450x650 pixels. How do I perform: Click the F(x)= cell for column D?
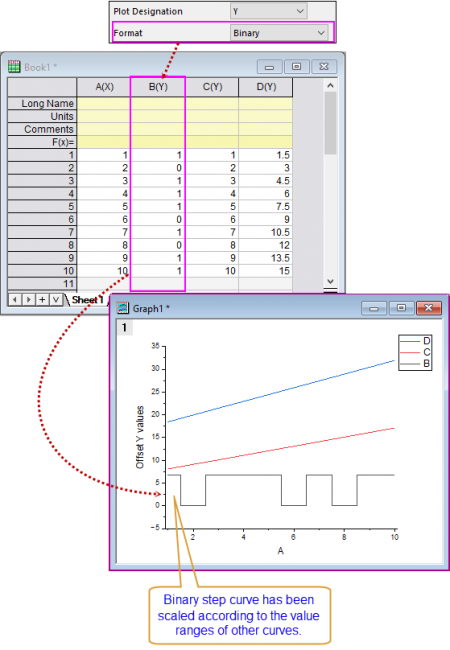(266, 142)
